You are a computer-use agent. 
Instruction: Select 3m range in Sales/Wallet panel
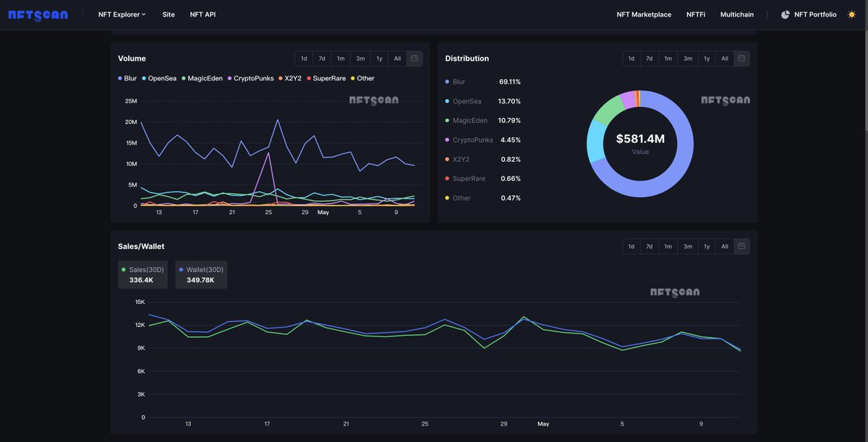point(688,247)
